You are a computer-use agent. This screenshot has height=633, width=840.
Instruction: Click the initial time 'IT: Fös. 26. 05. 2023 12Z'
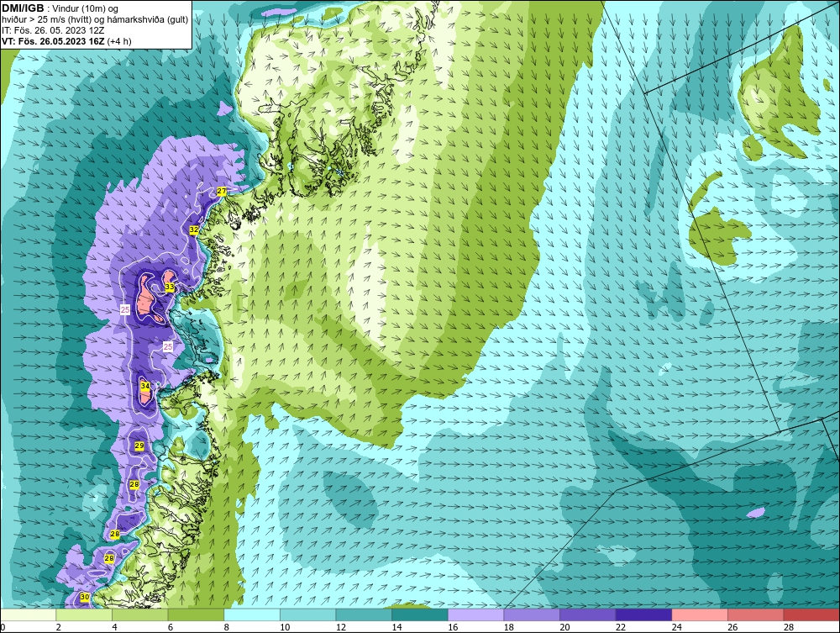[53, 30]
